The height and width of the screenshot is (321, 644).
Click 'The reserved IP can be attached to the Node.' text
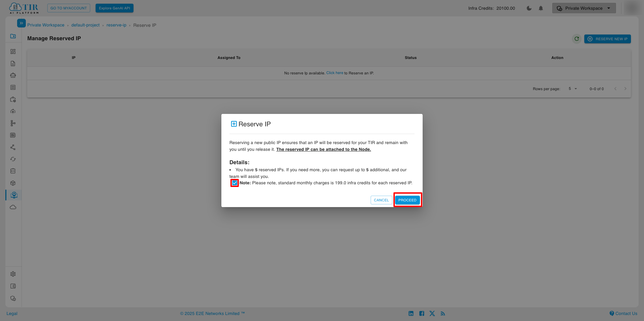324,149
